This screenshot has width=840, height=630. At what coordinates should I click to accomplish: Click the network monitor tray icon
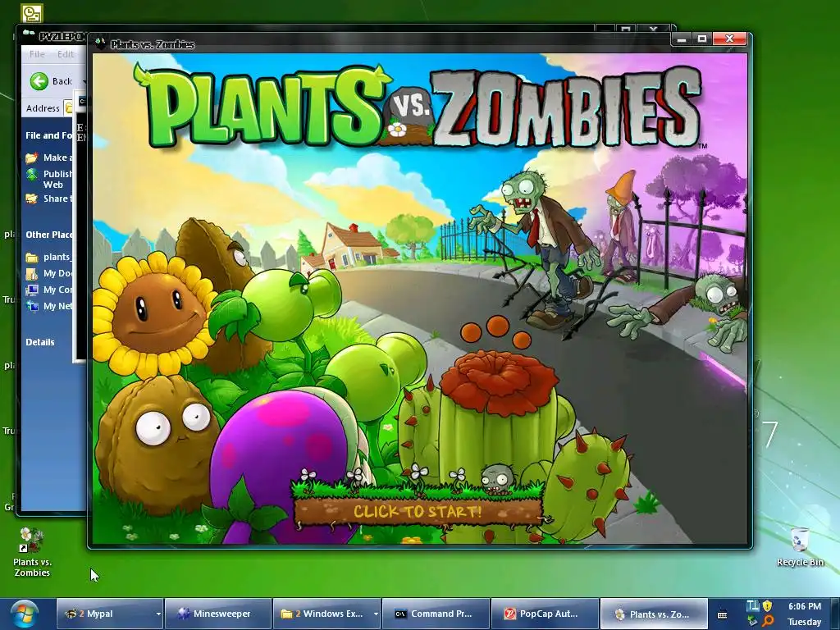pos(753,606)
